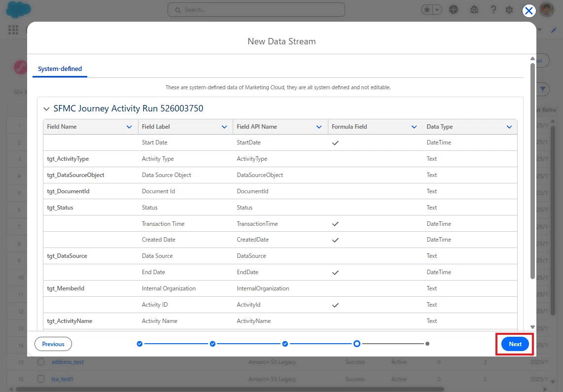Click the Next button
The height and width of the screenshot is (392, 563).
point(515,344)
